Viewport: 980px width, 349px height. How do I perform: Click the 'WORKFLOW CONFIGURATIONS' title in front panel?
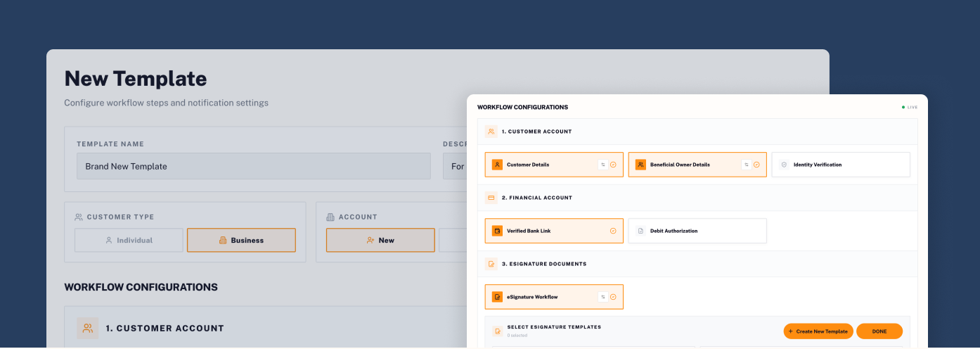(522, 108)
